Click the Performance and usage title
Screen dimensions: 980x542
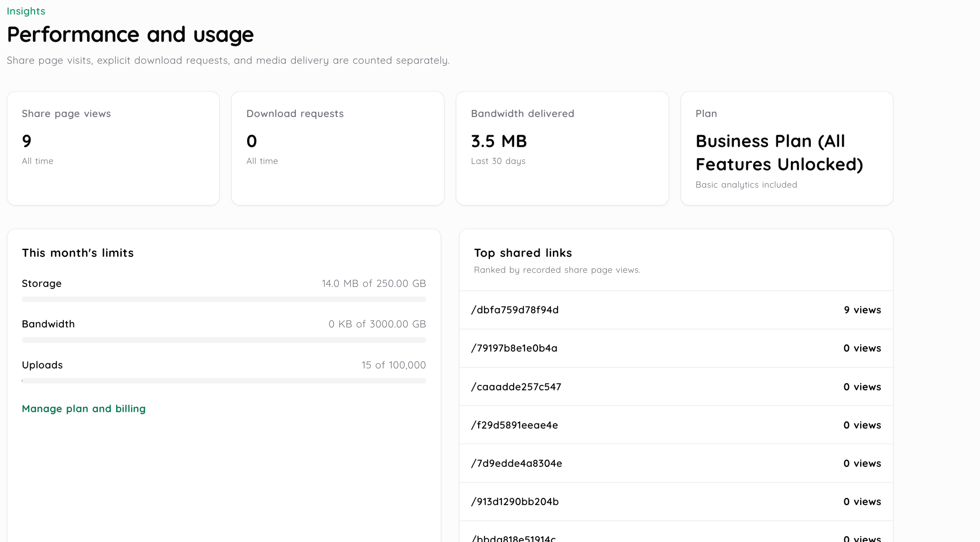pos(130,35)
